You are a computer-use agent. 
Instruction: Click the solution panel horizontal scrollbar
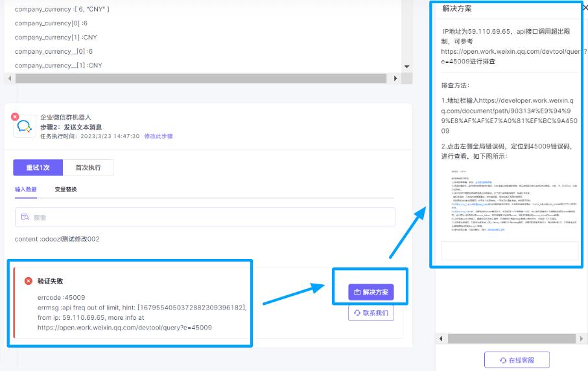(x=512, y=339)
